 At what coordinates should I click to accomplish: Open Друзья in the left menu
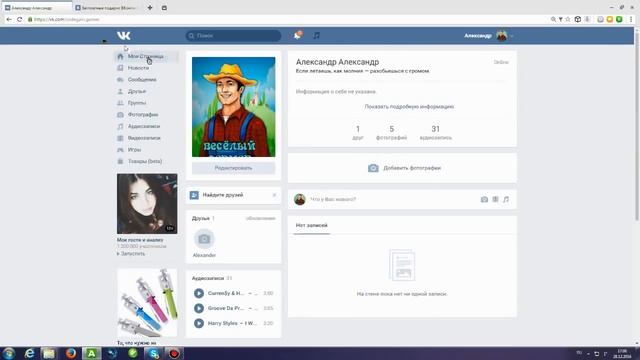(137, 91)
